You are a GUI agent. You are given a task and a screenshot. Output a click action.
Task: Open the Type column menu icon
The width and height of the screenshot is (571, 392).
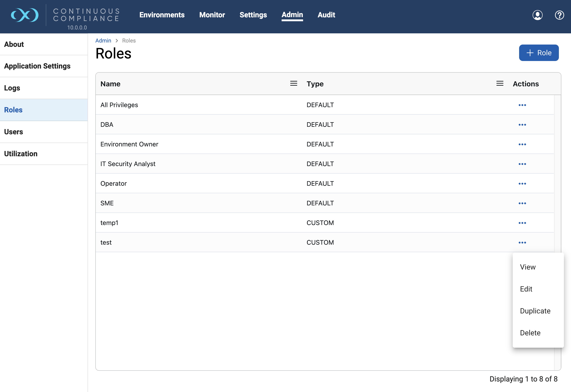click(x=499, y=84)
